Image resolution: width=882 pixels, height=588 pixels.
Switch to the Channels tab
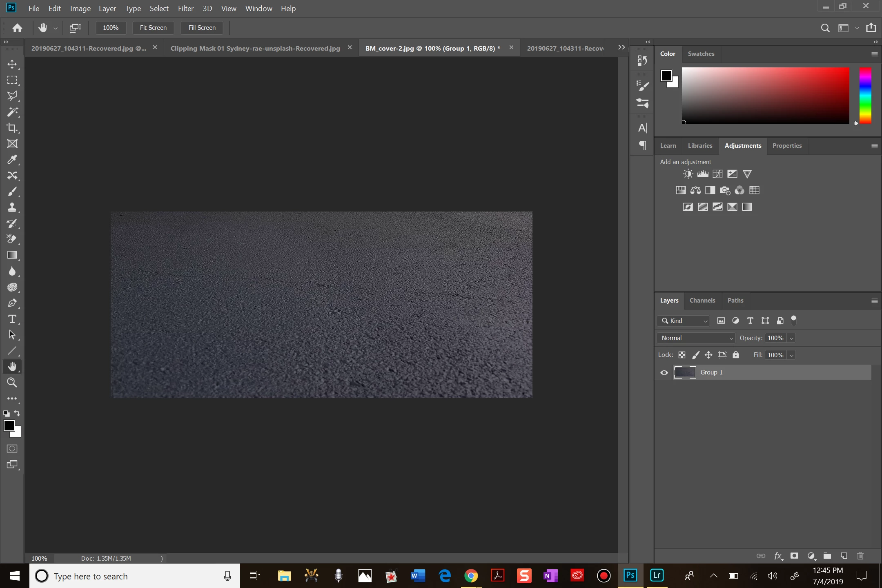[x=702, y=301]
